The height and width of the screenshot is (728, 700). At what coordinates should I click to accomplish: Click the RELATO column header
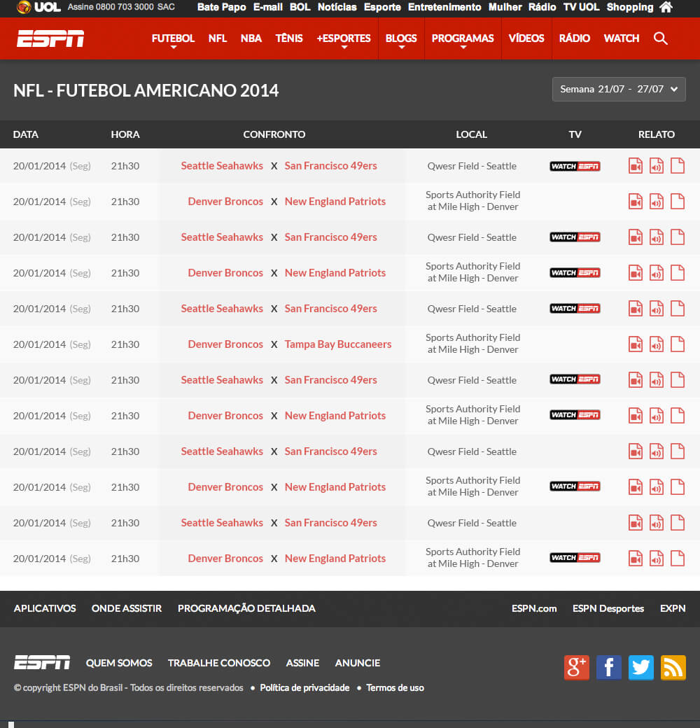pyautogui.click(x=657, y=134)
